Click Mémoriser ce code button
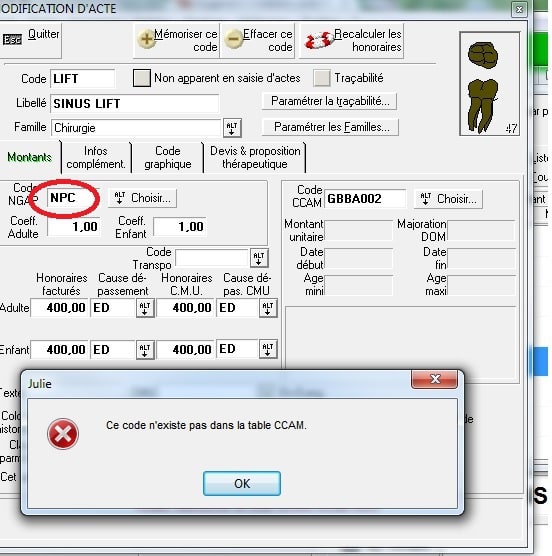The image size is (552, 556). pyautogui.click(x=177, y=40)
